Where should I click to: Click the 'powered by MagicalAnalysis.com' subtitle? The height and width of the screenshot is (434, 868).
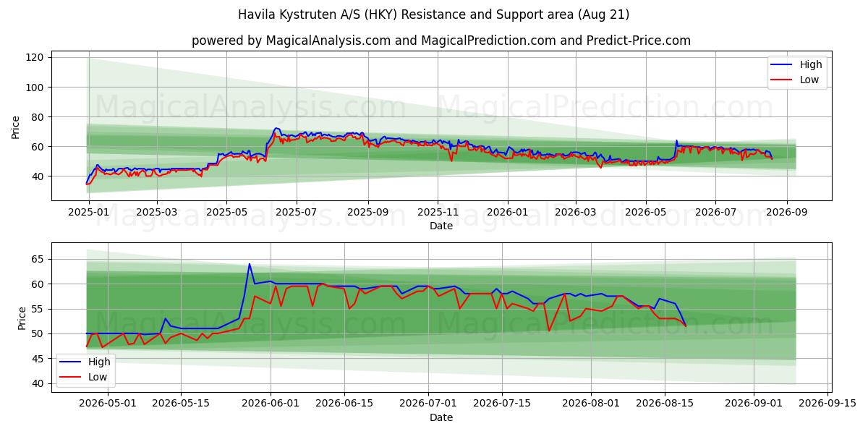click(441, 41)
